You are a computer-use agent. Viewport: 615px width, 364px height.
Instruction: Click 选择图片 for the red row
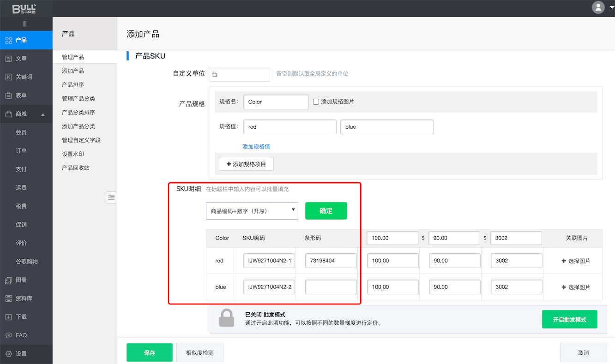575,261
